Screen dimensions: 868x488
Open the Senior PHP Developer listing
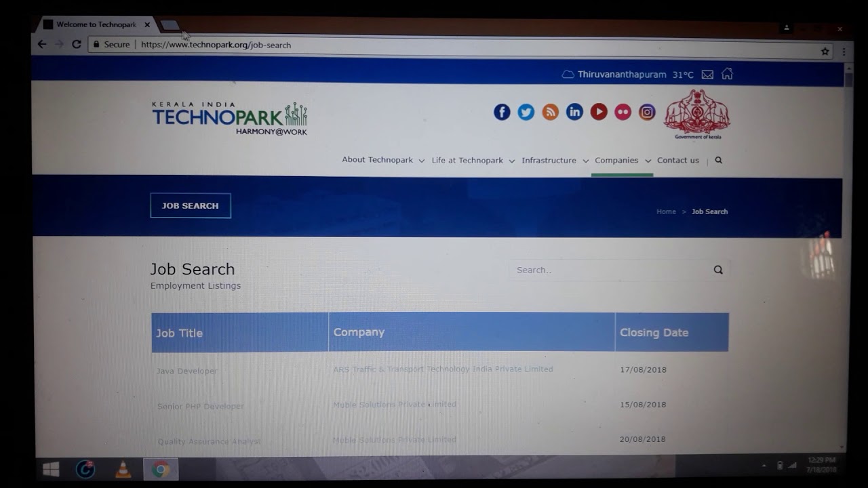click(201, 406)
